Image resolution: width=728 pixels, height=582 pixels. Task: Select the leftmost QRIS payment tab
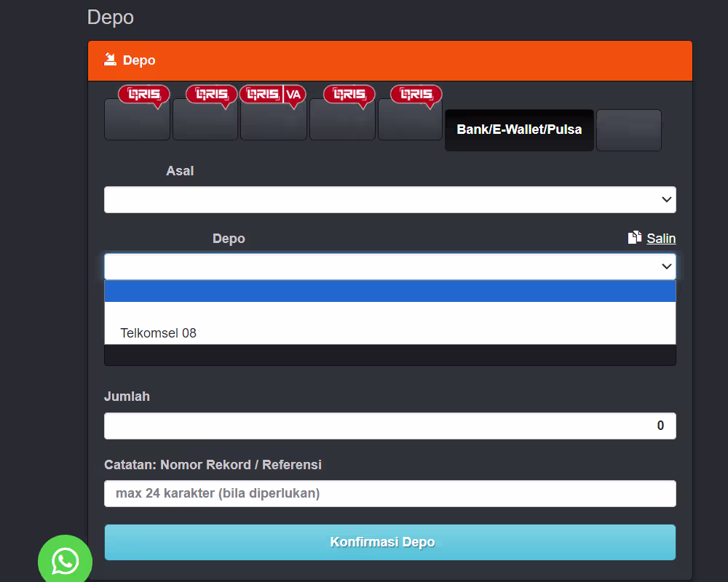click(138, 119)
